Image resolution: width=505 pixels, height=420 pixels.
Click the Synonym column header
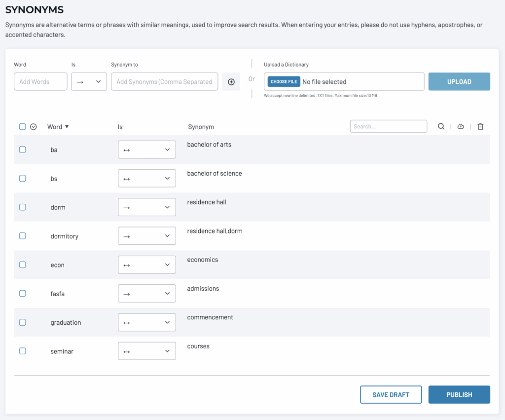tap(201, 127)
